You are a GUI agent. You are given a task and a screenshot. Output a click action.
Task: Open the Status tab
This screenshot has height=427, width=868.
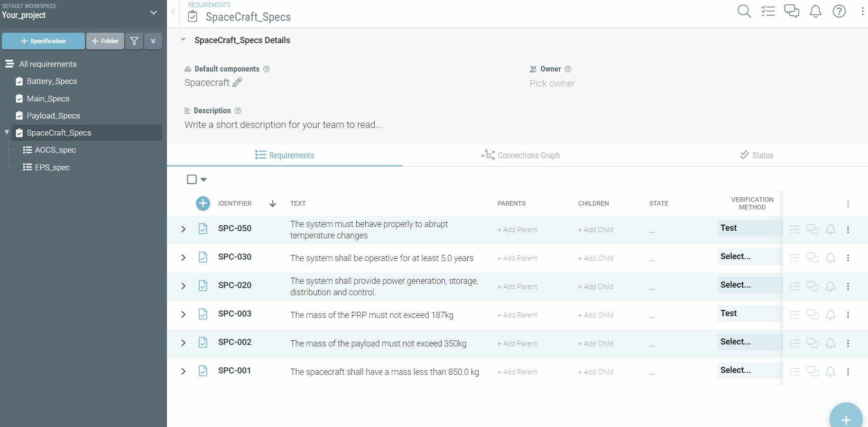[x=756, y=155]
